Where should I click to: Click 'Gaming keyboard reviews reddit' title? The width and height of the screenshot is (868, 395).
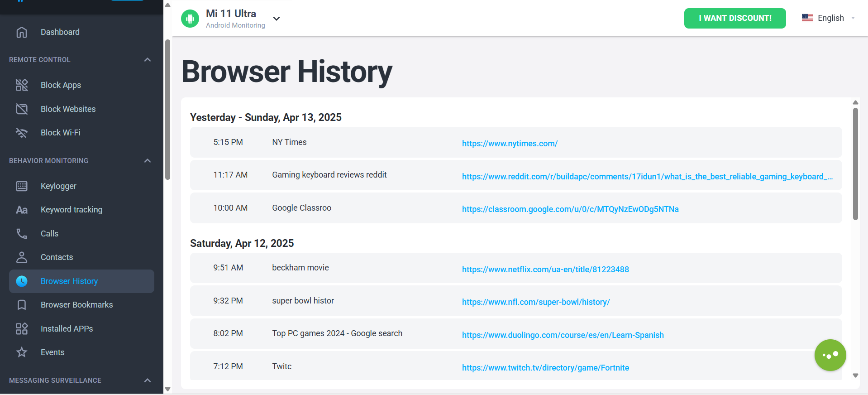[329, 175]
